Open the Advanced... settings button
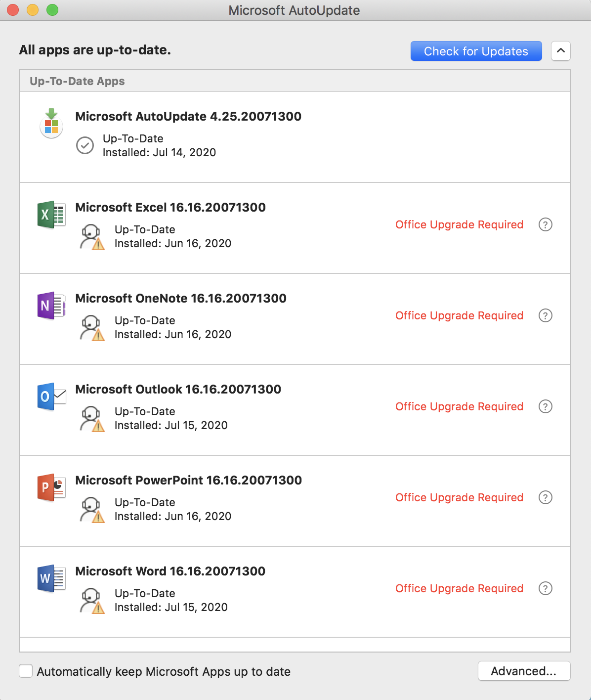 point(524,671)
